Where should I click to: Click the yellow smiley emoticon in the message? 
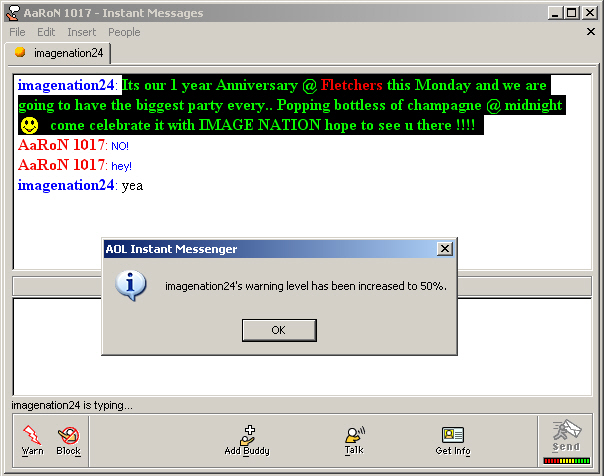point(29,126)
